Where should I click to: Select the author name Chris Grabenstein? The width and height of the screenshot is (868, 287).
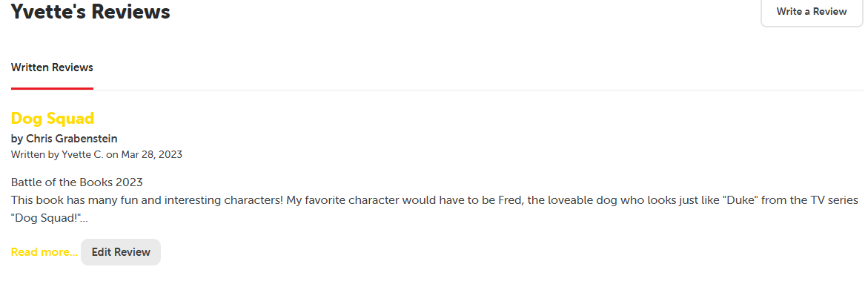(x=71, y=139)
